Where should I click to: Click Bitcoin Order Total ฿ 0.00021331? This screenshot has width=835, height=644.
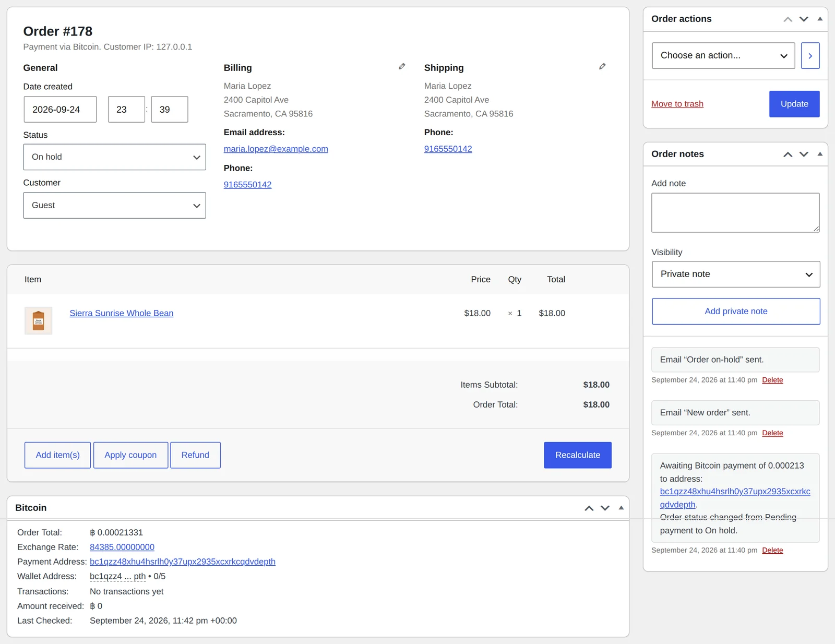tap(116, 532)
